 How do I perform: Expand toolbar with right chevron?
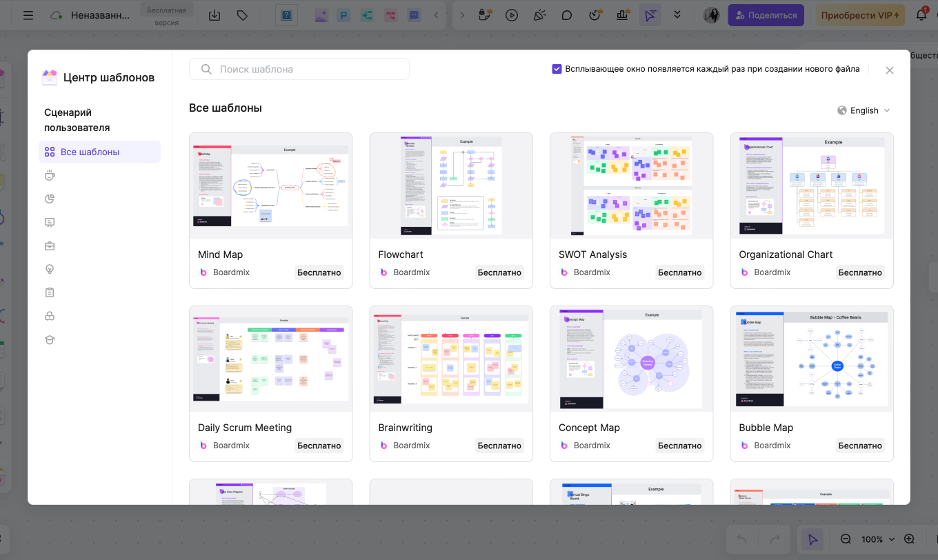click(463, 15)
